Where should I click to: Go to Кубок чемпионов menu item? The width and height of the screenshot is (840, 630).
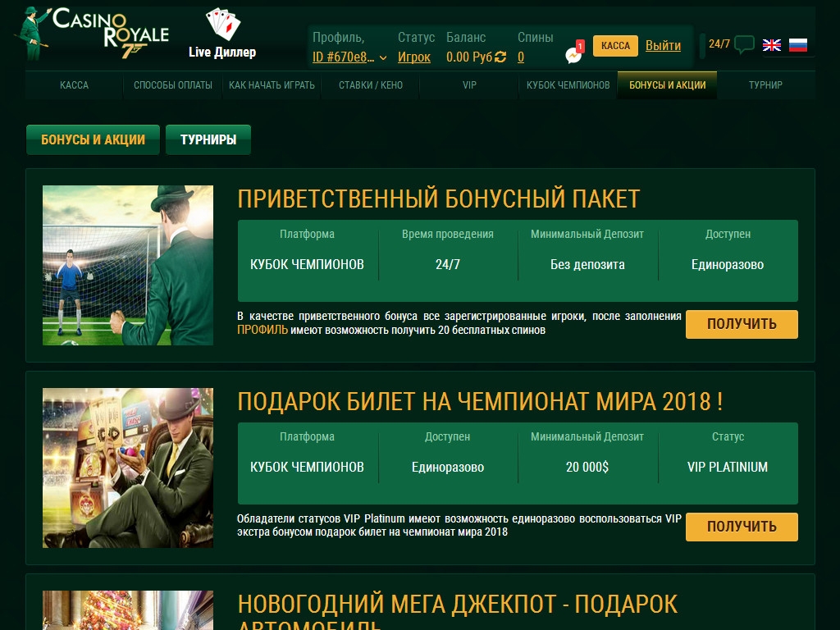568,85
